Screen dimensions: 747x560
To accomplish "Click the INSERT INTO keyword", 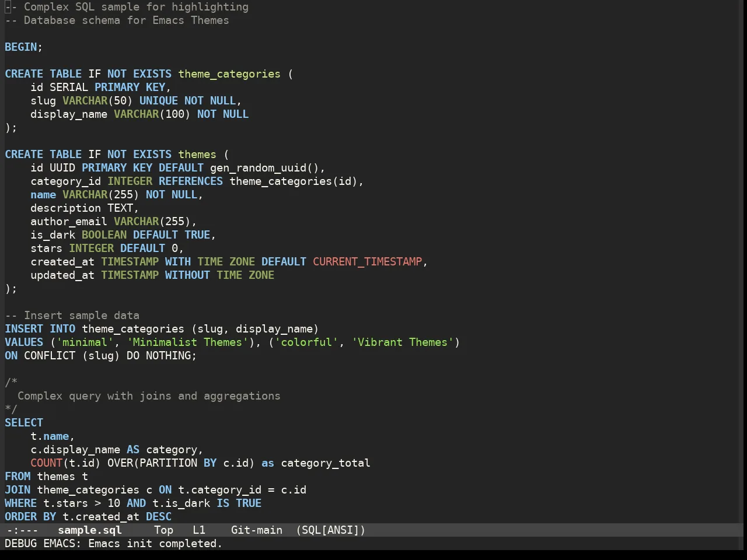I will tap(40, 329).
